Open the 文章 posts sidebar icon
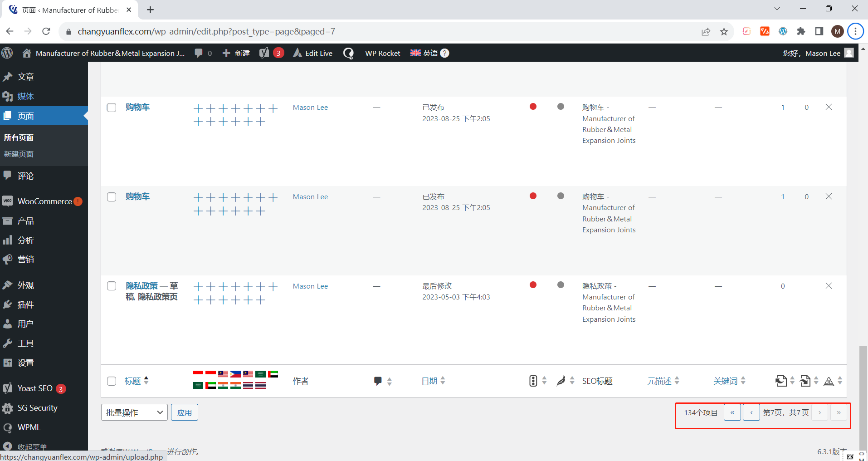Image resolution: width=868 pixels, height=461 pixels. coord(7,77)
